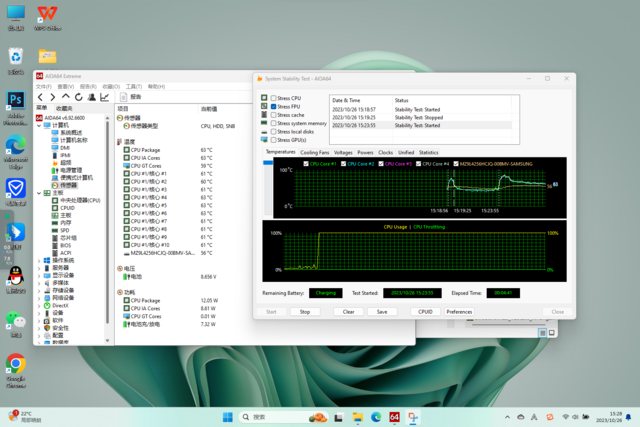Open the Statistics tab
The height and width of the screenshot is (427, 640).
[x=429, y=152]
